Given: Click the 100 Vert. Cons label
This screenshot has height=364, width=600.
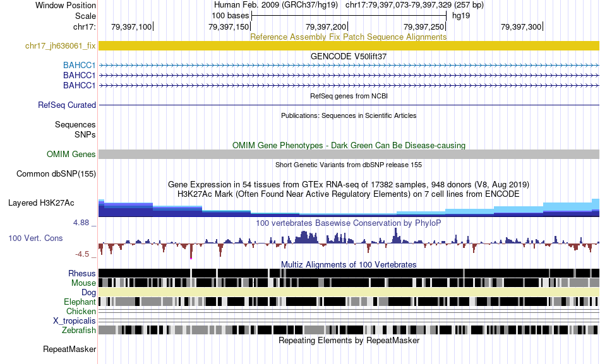Looking at the screenshot, I should (x=35, y=238).
